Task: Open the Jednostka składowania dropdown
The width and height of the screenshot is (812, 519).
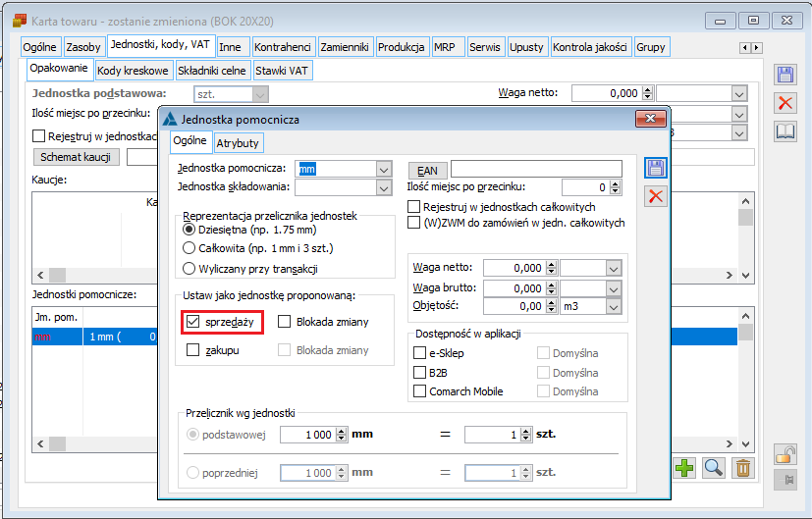Action: tap(383, 187)
